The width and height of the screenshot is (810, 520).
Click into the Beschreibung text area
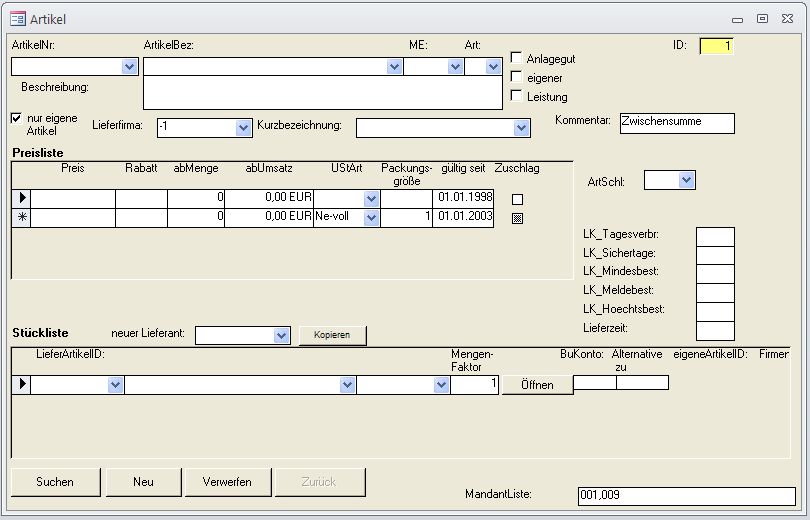(323, 92)
